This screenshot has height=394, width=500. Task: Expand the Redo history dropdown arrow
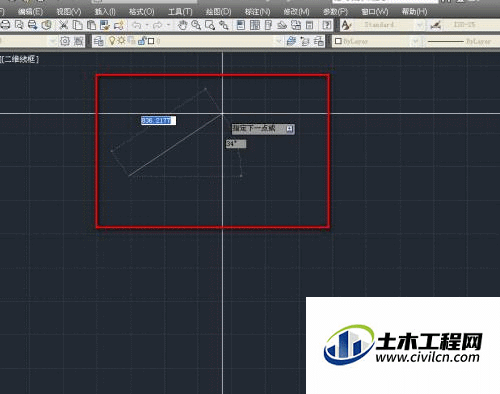(x=168, y=25)
